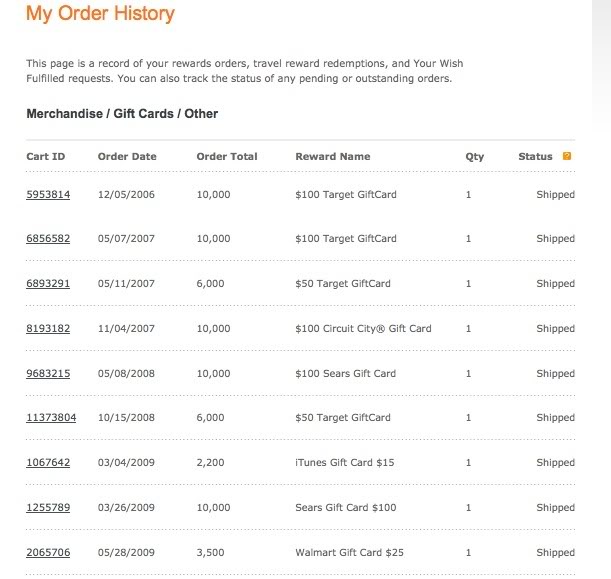
Task: Click the Cart ID column header
Action: (x=44, y=157)
